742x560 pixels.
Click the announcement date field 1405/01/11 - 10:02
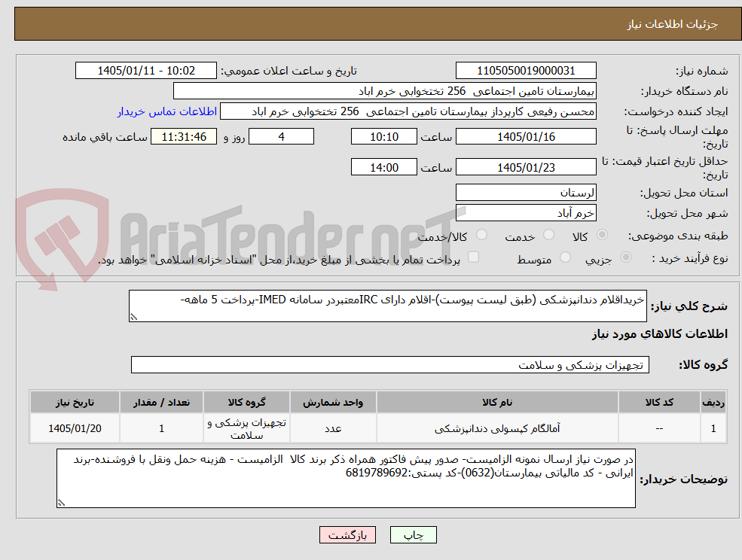click(145, 71)
